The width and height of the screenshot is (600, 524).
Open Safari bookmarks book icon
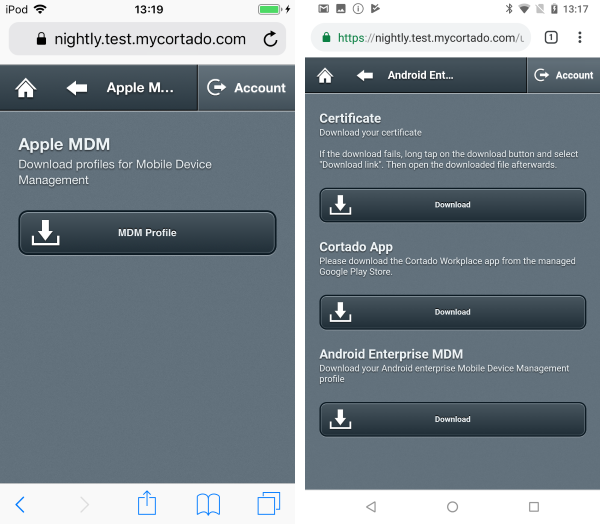(208, 504)
